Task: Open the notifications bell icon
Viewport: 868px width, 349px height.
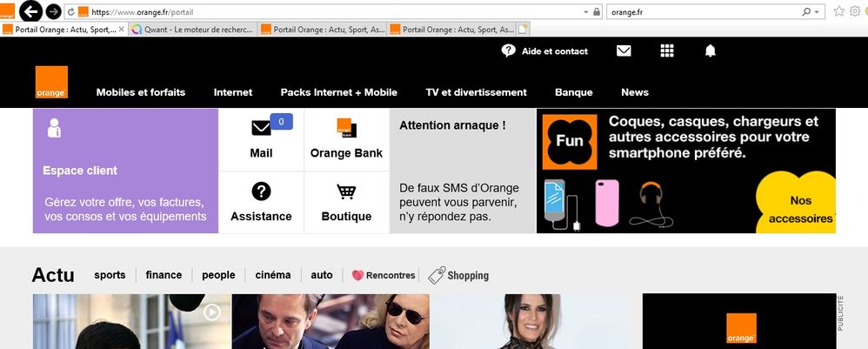Action: click(711, 51)
